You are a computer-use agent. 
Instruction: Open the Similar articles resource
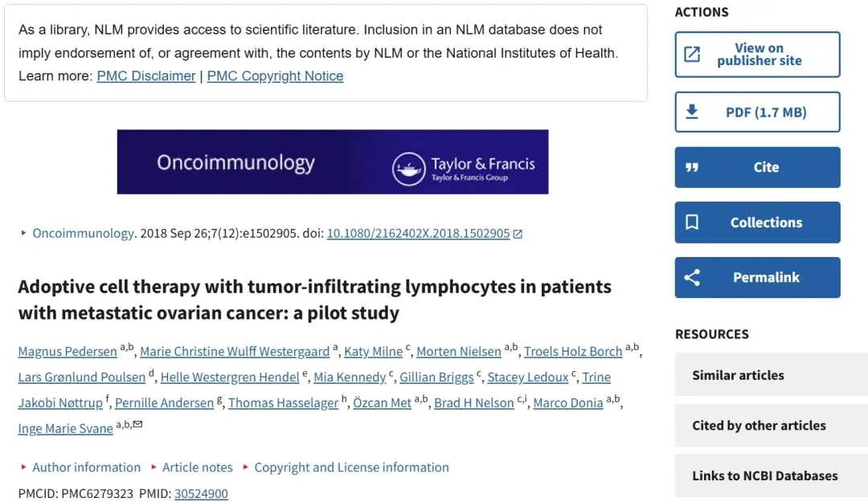tap(771, 375)
